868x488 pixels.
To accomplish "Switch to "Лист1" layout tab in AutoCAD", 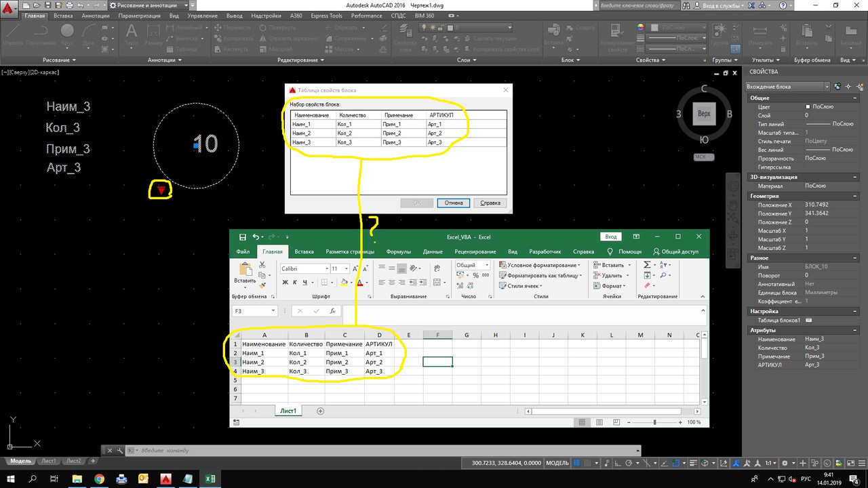I will 48,461.
